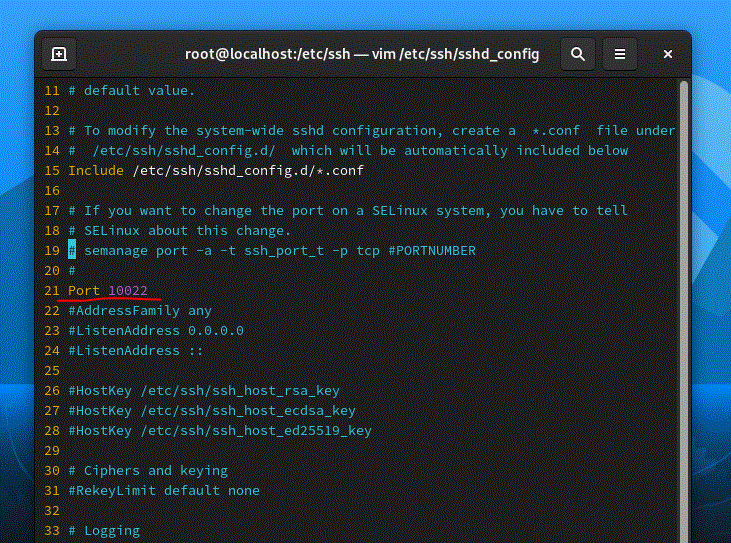
Task: Open the hamburger menu in terminal header
Action: (x=620, y=54)
